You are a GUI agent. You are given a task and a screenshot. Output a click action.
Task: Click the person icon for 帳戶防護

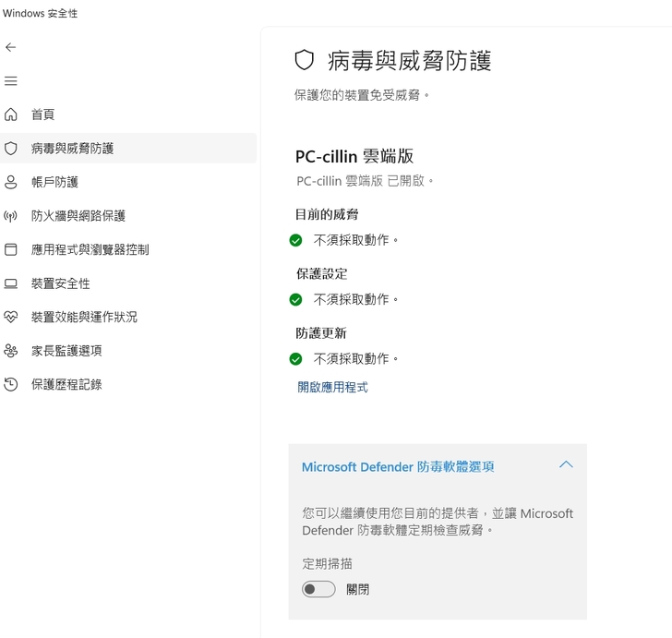tap(11, 182)
